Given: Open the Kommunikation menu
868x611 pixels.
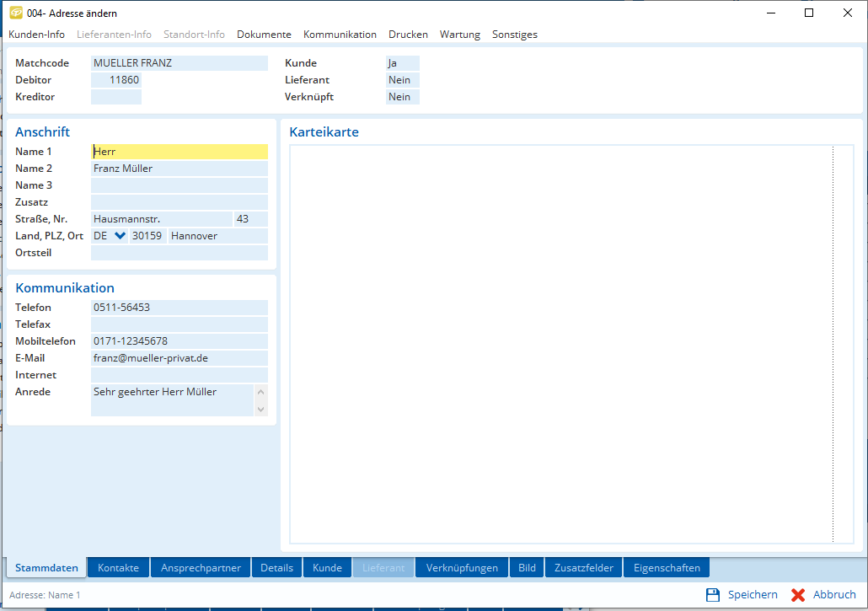Looking at the screenshot, I should click(340, 35).
